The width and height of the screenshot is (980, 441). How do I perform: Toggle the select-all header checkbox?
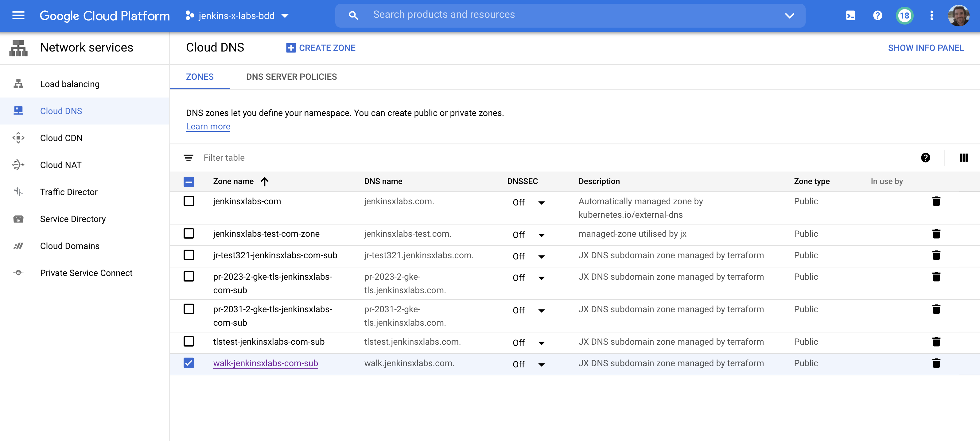(x=189, y=181)
